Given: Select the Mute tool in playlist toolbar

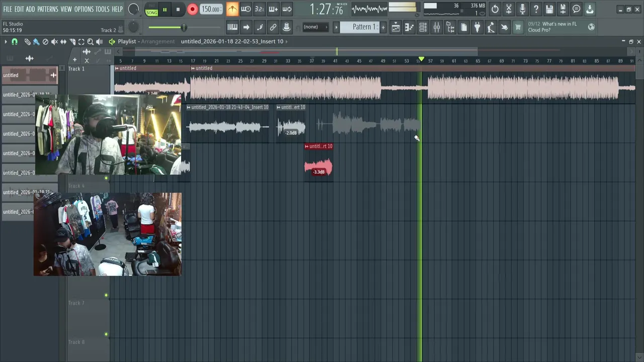Looking at the screenshot, I should 54,42.
